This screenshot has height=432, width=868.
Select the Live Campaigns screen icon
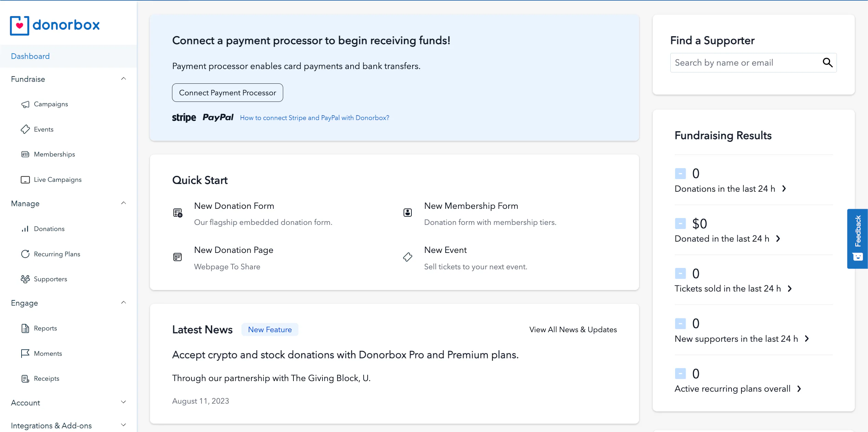(25, 179)
